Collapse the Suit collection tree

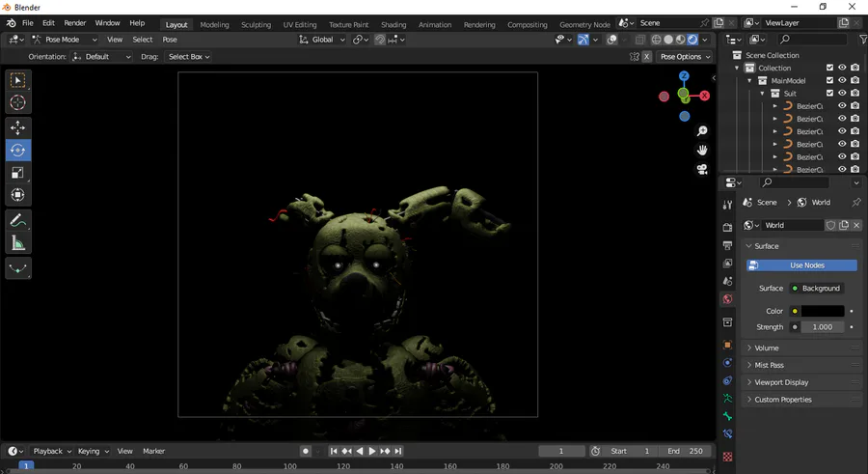pyautogui.click(x=762, y=93)
